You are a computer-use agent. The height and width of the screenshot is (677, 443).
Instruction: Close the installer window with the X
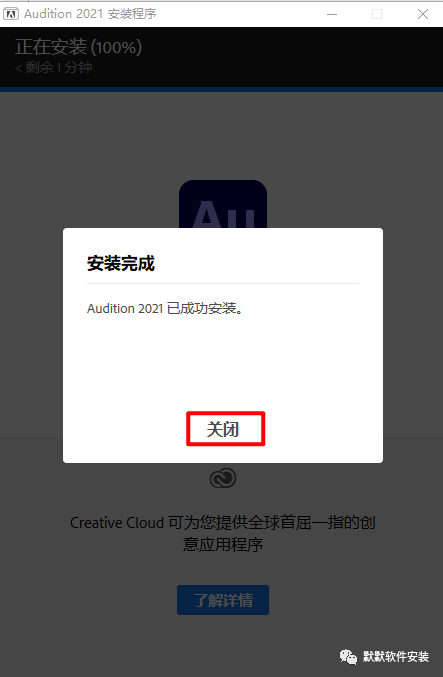[x=423, y=14]
